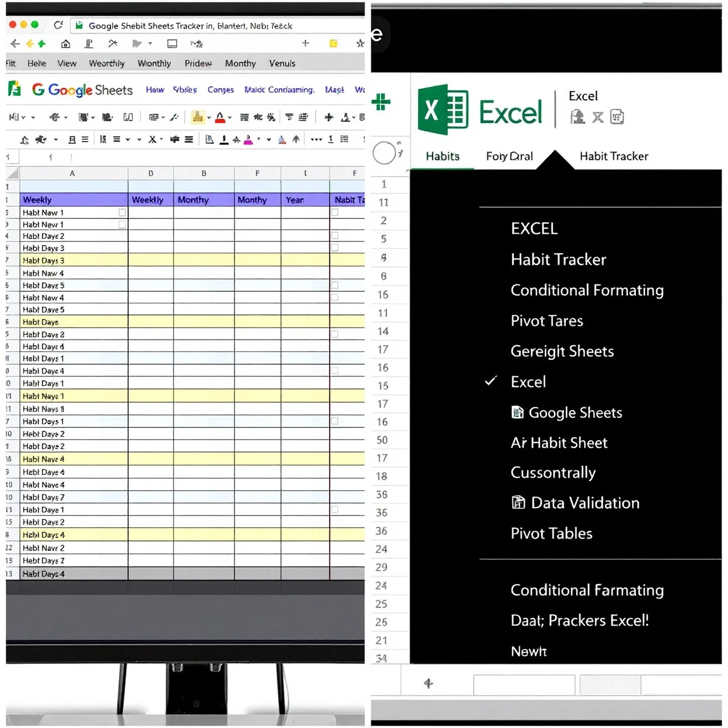Select Conditional Formating in the Excel menu

pyautogui.click(x=587, y=290)
